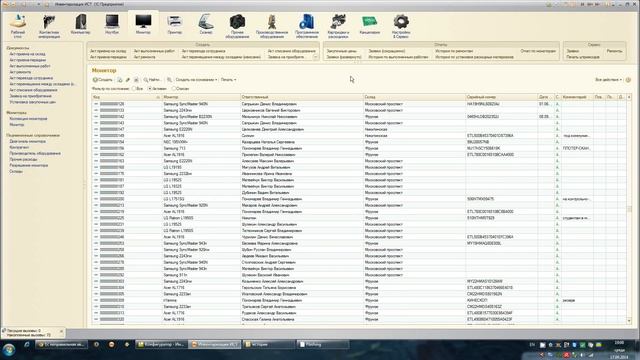This screenshot has width=640, height=360.
Task: Select the Монитор section icon
Action: click(143, 24)
